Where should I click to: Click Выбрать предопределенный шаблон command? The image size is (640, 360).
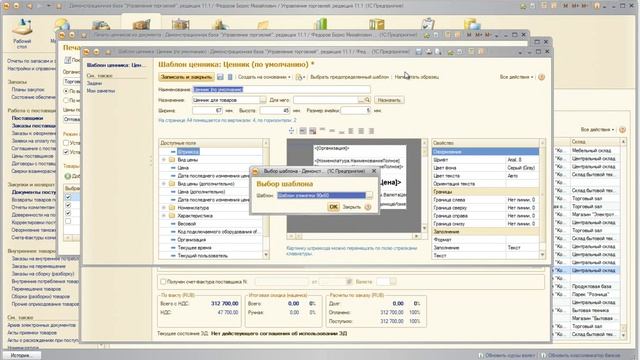[349, 77]
